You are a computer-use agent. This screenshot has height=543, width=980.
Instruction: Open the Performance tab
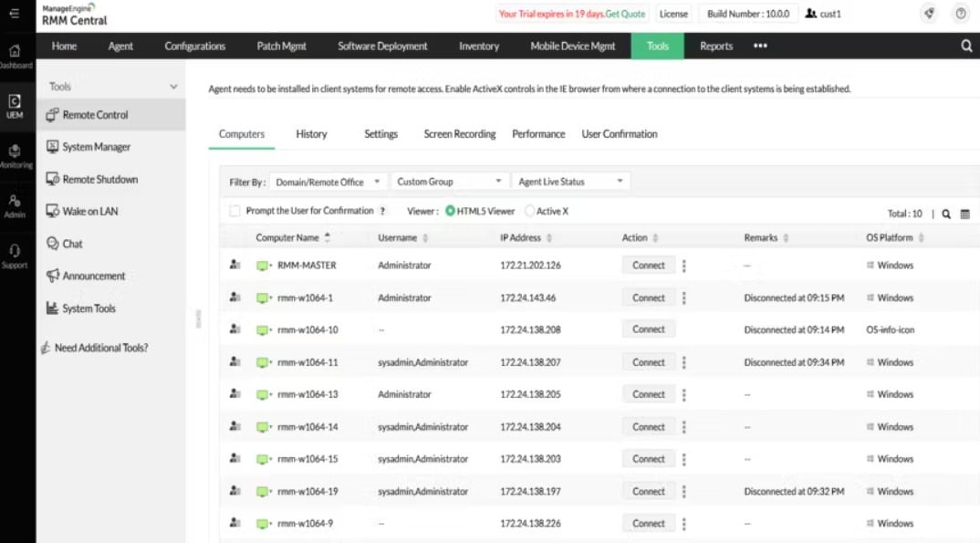pos(538,134)
